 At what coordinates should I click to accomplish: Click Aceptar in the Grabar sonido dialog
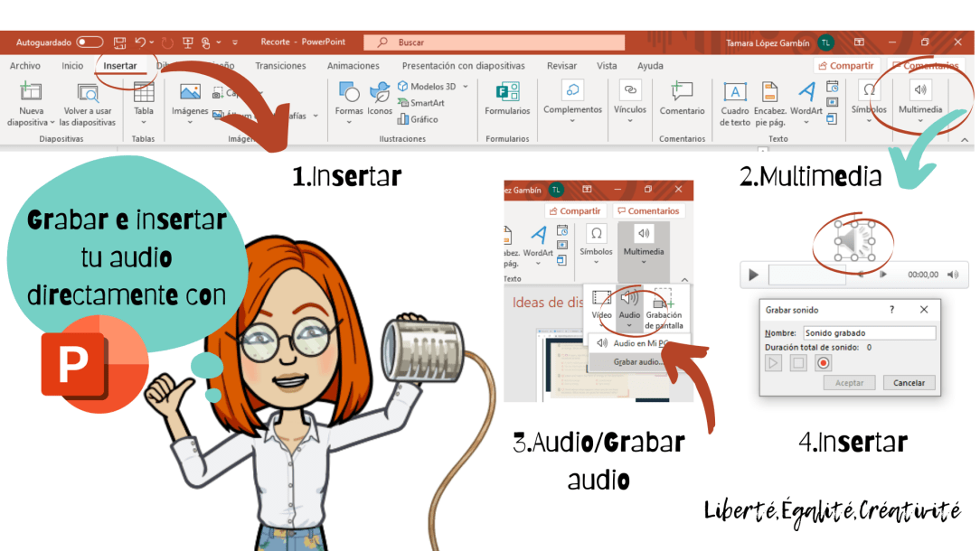(849, 382)
